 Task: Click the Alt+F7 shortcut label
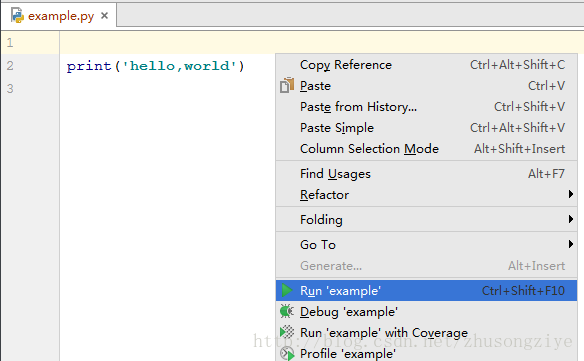pos(546,174)
